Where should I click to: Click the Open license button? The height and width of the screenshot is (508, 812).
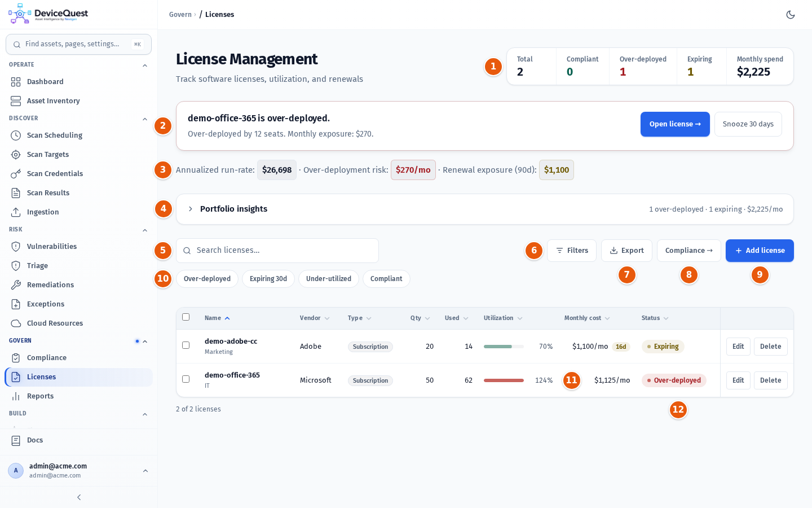[675, 124]
